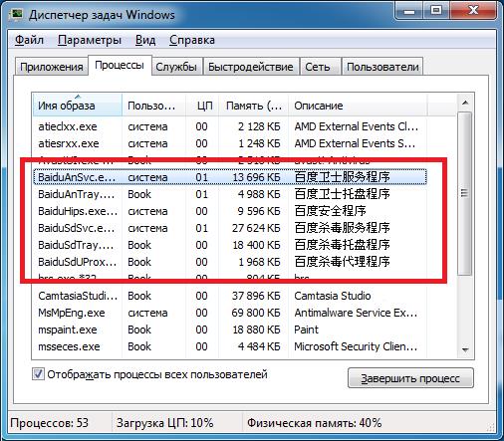Open the Параметры menu

coord(90,40)
